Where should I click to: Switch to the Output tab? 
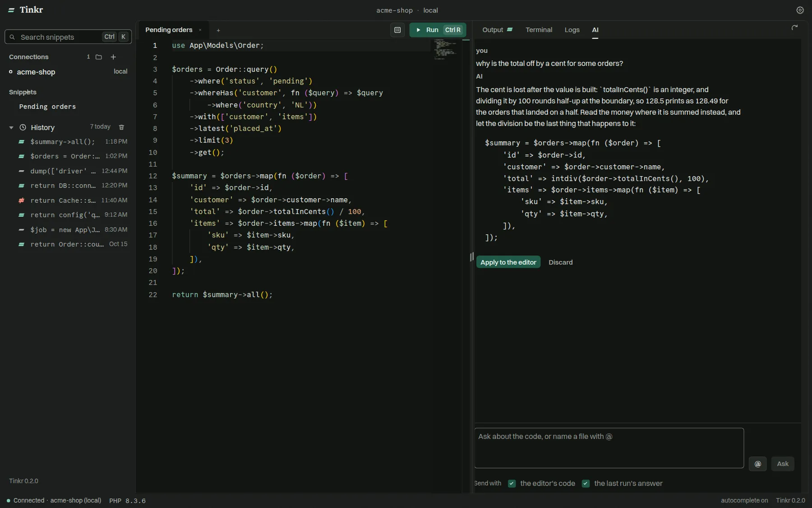click(498, 30)
